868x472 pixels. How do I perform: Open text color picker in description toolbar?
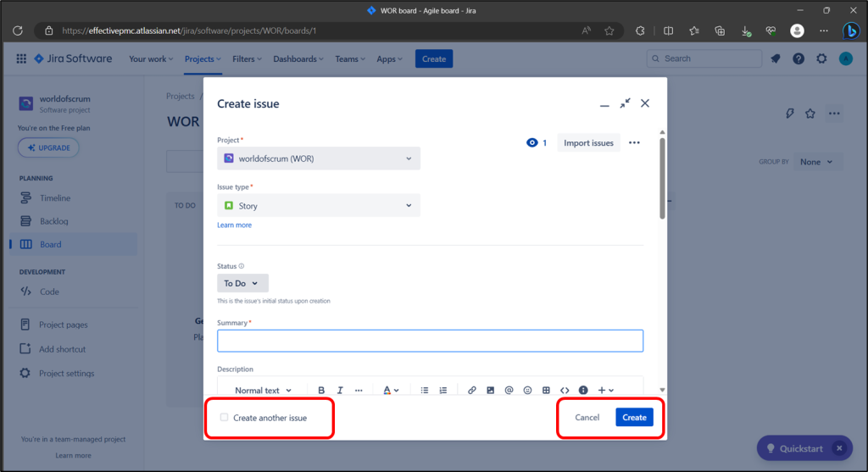tap(391, 390)
